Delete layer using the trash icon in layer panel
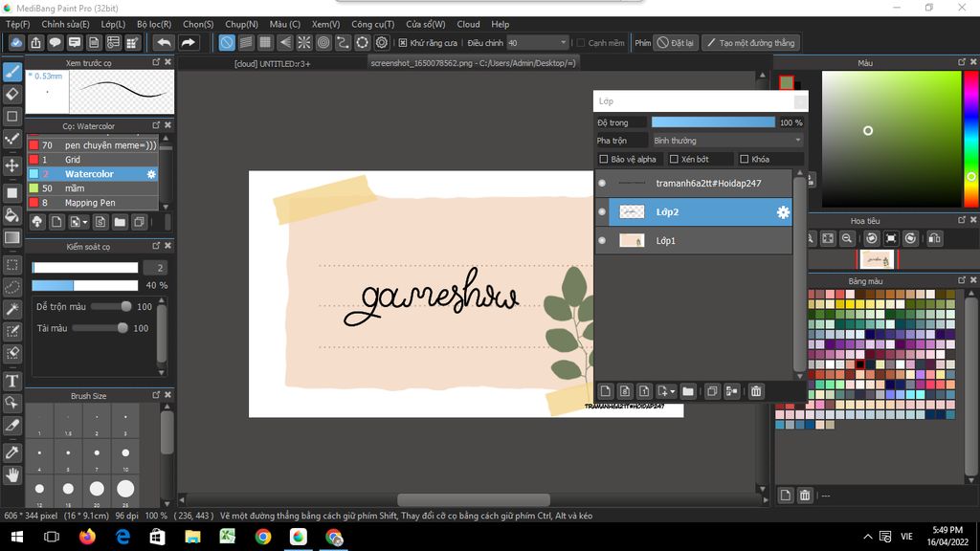The height and width of the screenshot is (551, 980). tap(756, 391)
